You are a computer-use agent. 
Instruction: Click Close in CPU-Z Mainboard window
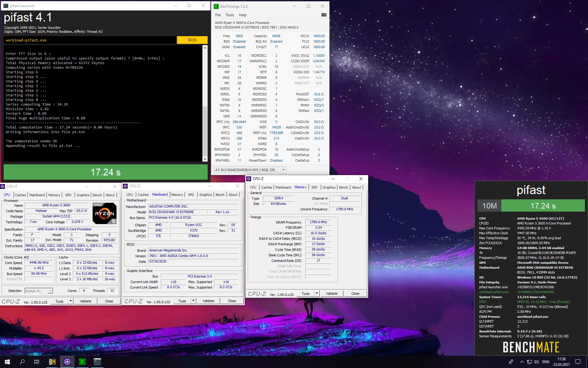232,301
